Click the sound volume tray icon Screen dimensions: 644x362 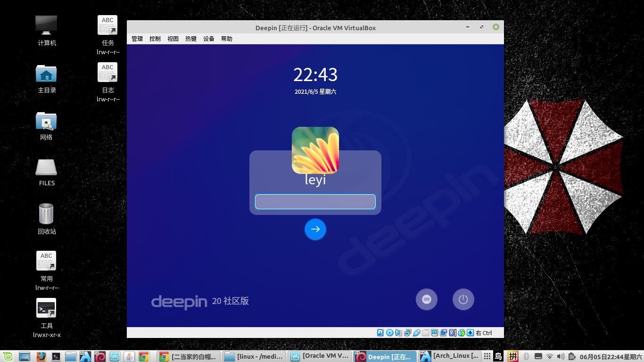click(x=561, y=356)
